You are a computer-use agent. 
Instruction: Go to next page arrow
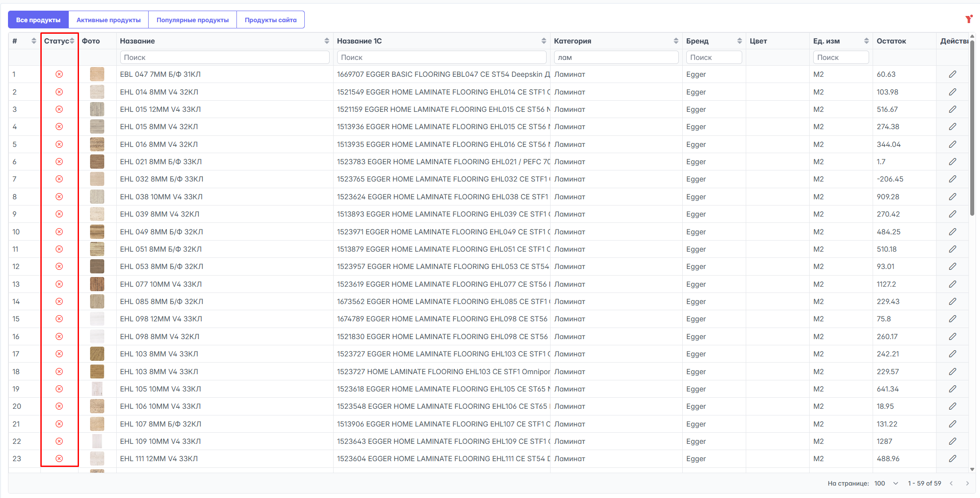coord(968,483)
